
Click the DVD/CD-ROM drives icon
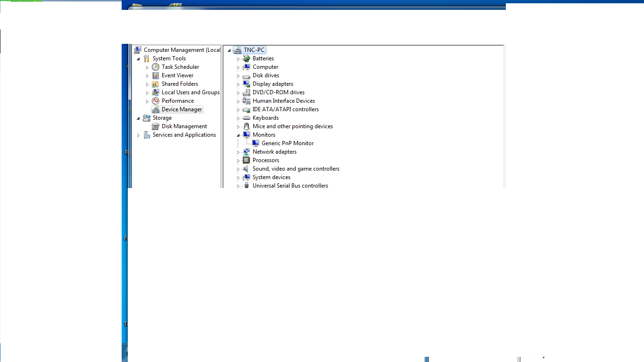coord(246,92)
